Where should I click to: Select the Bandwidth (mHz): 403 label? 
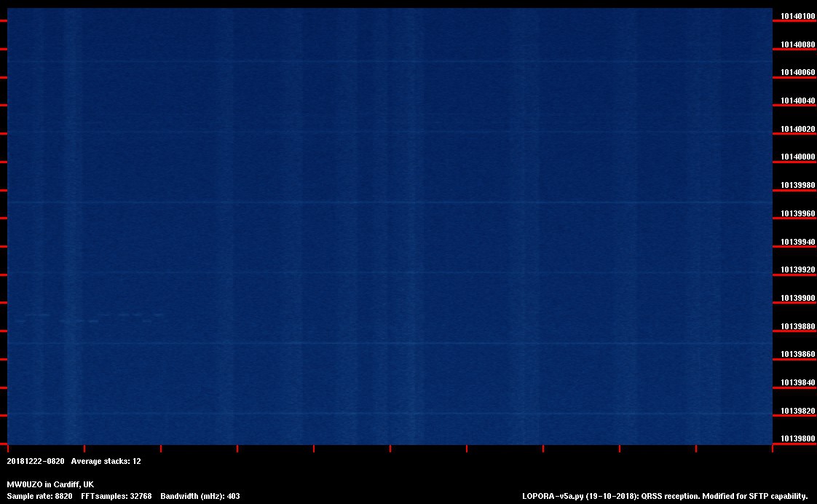pos(200,496)
